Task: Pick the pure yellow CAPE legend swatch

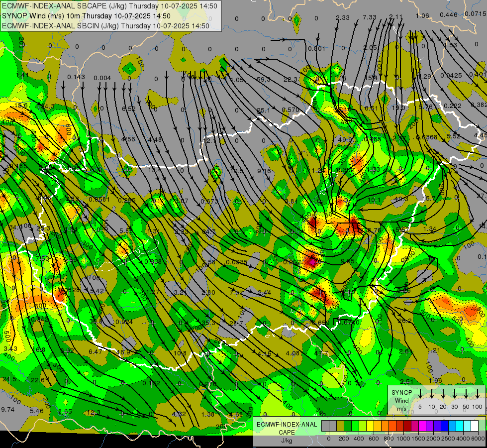Action: [x=370, y=426]
